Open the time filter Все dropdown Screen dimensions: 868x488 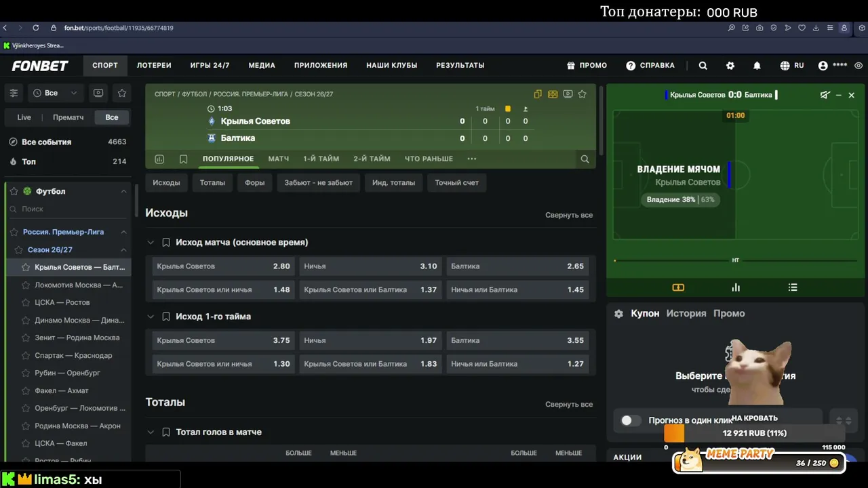[x=55, y=93]
